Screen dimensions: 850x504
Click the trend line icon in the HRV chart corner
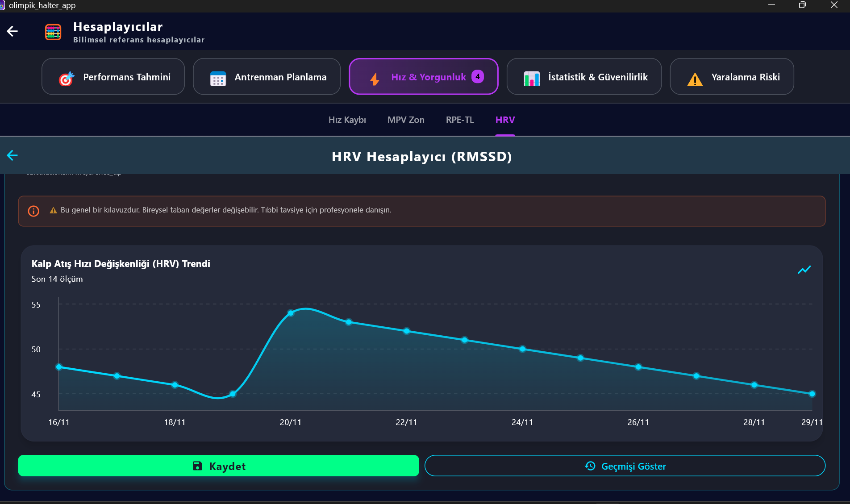tap(804, 270)
